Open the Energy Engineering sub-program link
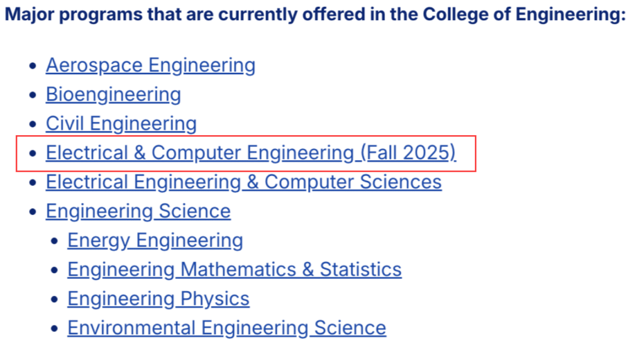This screenshot has width=644, height=350. coord(155,240)
